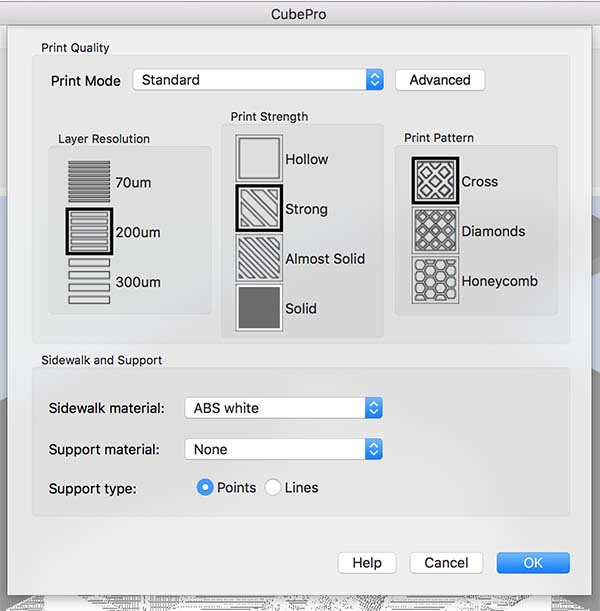Select the Almost Solid strength icon

259,258
